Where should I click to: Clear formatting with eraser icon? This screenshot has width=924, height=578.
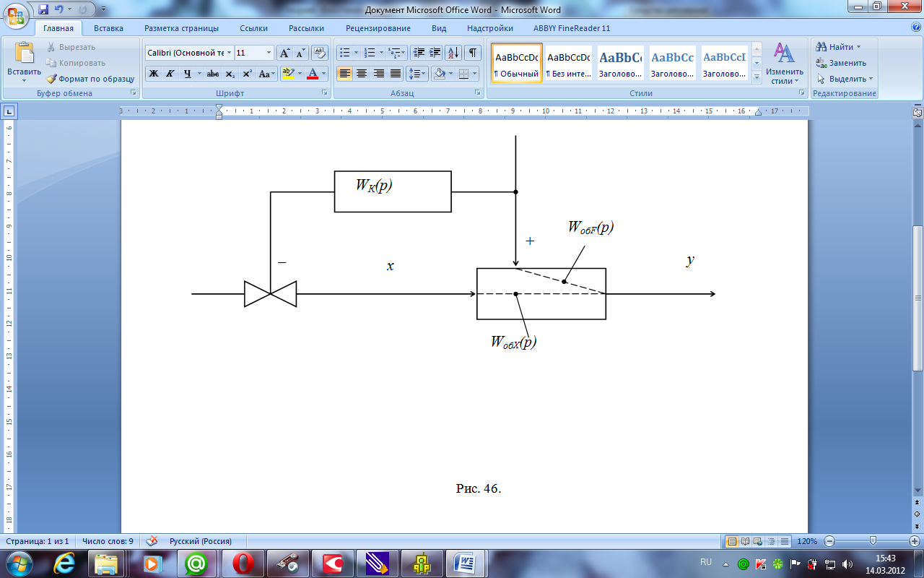point(320,53)
